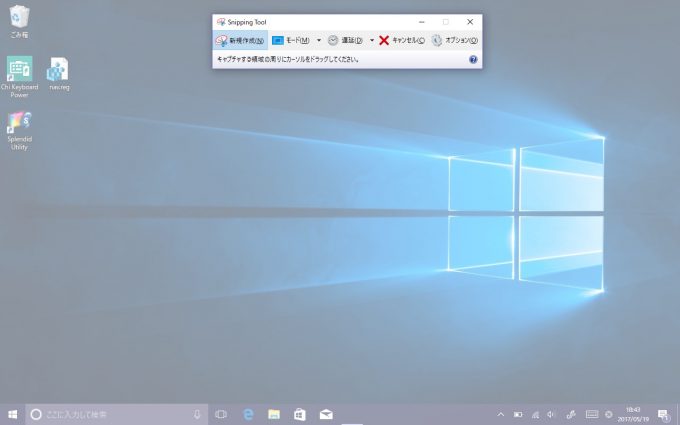
Task: Open the Microsoft Store taskbar icon
Action: (x=300, y=415)
